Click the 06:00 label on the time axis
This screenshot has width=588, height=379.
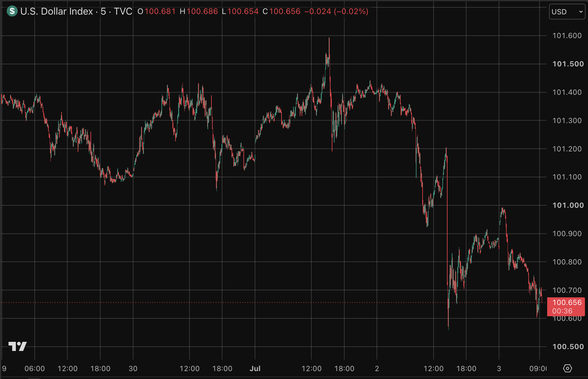pyautogui.click(x=35, y=369)
